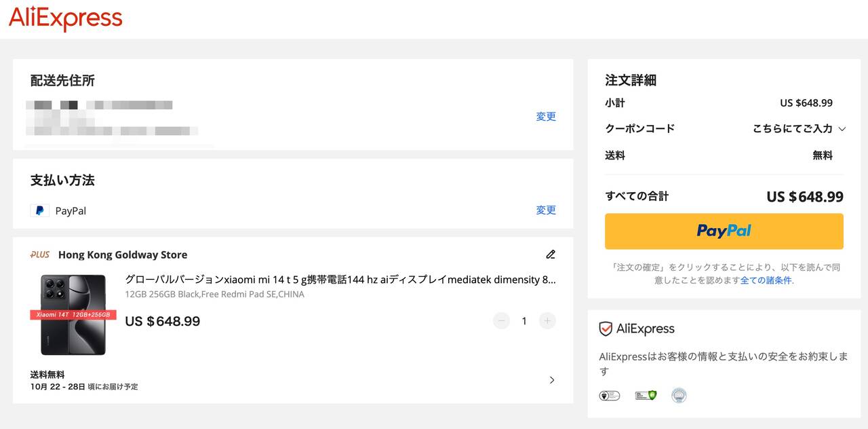868x429 pixels.
Task: Decrease quantity with the minus button
Action: point(501,321)
